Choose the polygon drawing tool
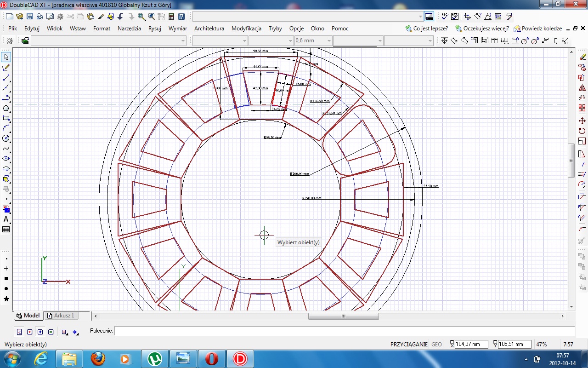588x368 pixels. 6,108
